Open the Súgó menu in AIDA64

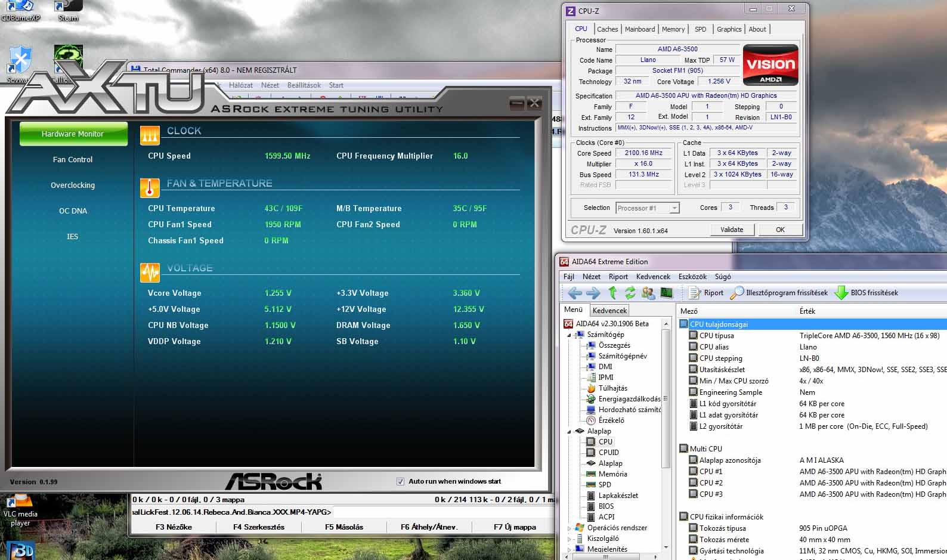coord(723,277)
